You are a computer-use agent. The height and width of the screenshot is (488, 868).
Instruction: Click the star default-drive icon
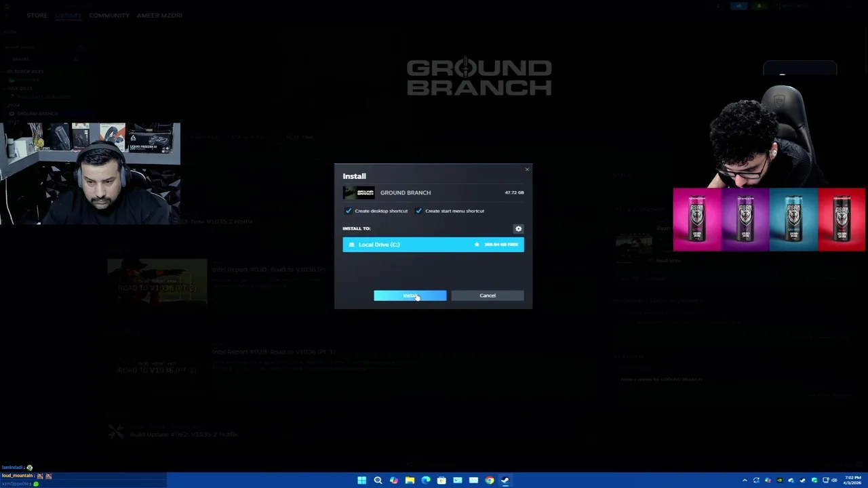477,245
